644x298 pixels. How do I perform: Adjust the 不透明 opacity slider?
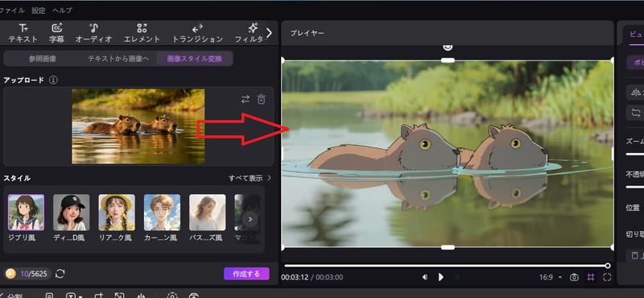pos(634,187)
